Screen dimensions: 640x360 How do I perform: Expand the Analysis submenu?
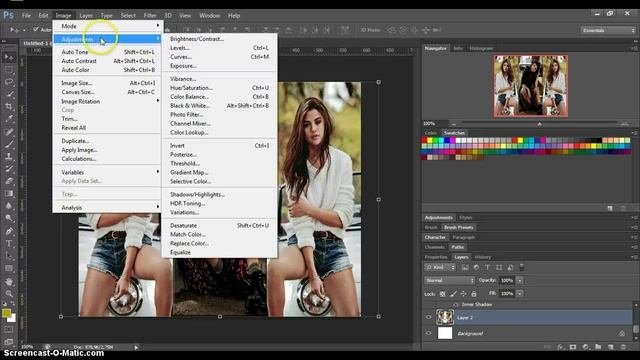click(107, 207)
